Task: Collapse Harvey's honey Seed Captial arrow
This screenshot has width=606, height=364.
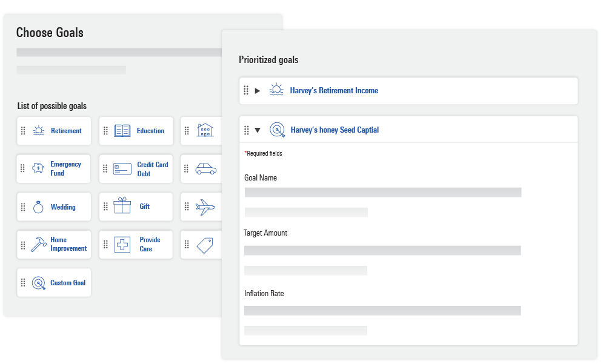Action: pyautogui.click(x=258, y=130)
